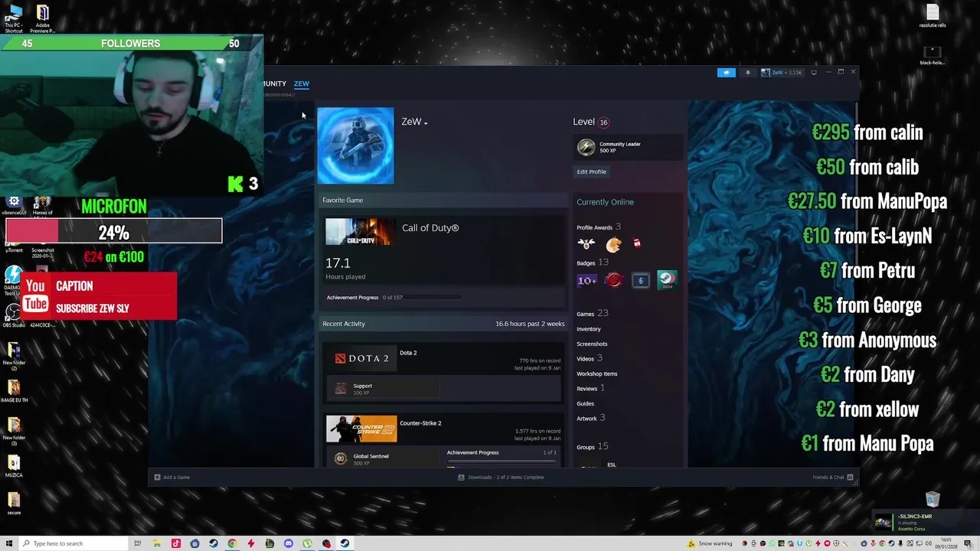Expand ZeW account menu in title bar
980x551 pixels.
(782, 73)
